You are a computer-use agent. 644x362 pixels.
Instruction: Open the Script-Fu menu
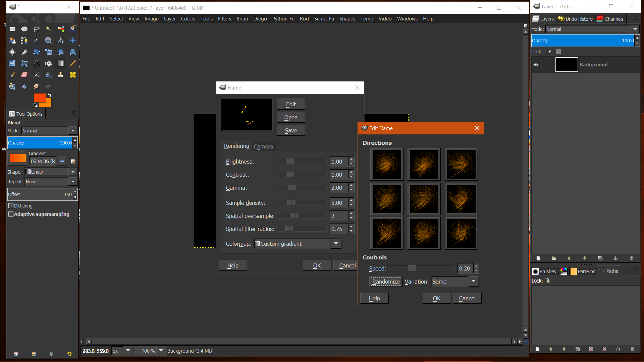(324, 19)
